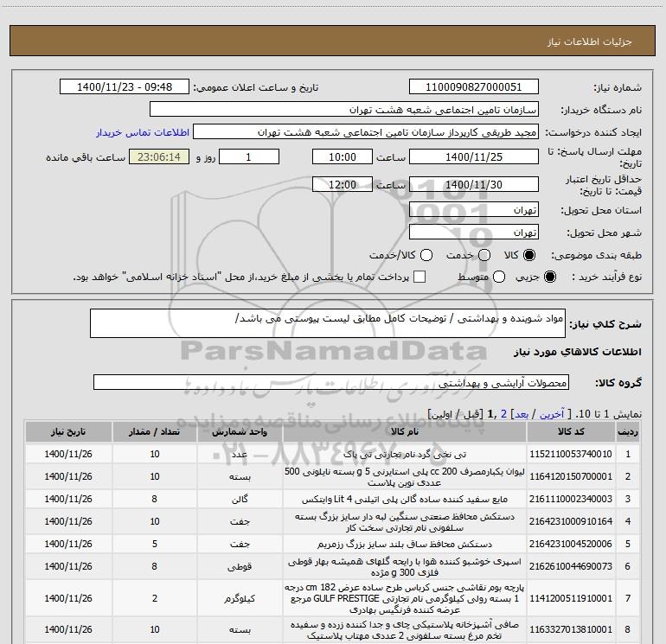
Task: Click the deadline time field 10:00
Action: coord(343,156)
